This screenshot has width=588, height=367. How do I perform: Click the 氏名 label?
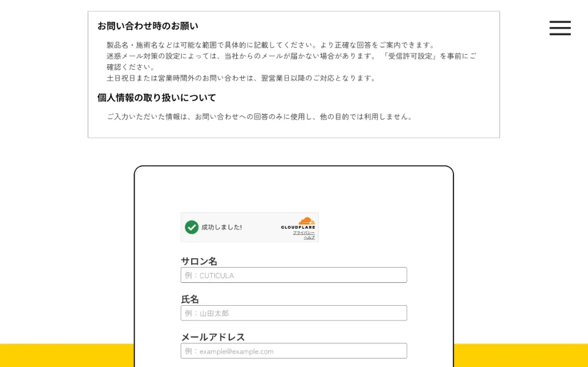click(190, 299)
